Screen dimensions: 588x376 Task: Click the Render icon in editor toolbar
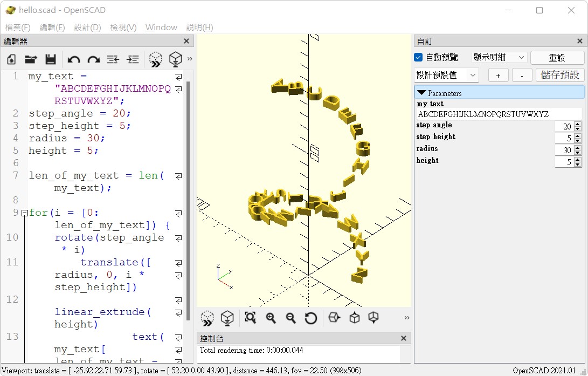tap(176, 59)
